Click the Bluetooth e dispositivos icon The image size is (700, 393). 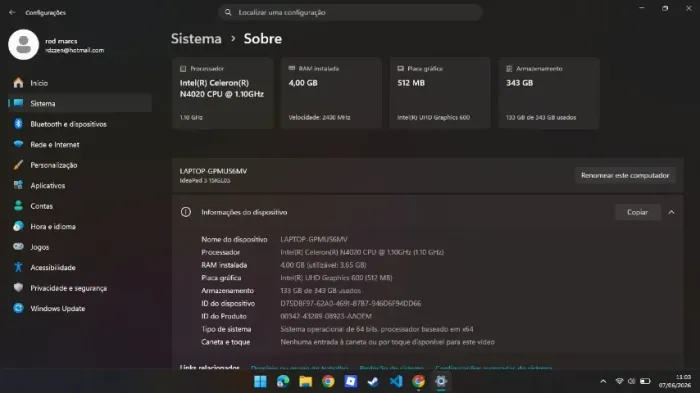[x=18, y=124]
